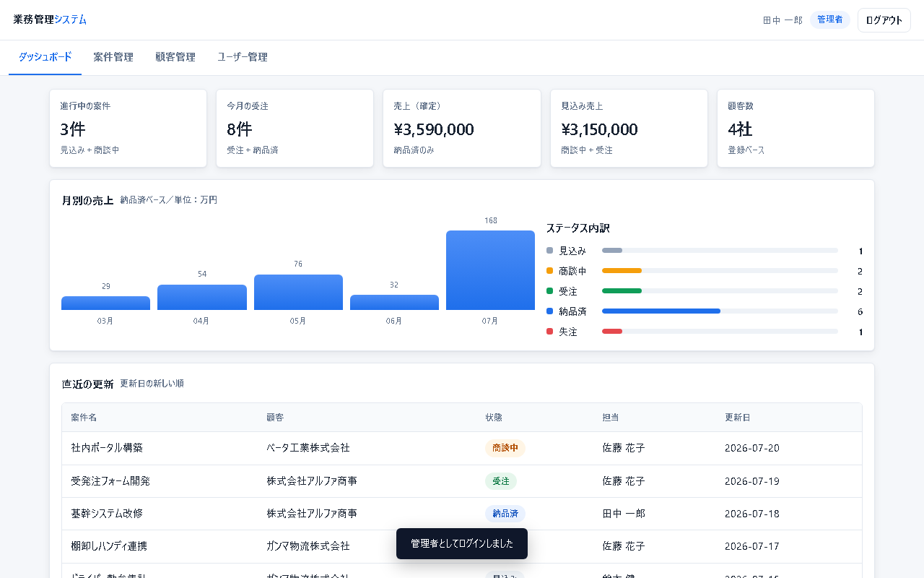Open the 顧客数 4社 card
This screenshot has height=578, width=924.
pyautogui.click(x=796, y=129)
